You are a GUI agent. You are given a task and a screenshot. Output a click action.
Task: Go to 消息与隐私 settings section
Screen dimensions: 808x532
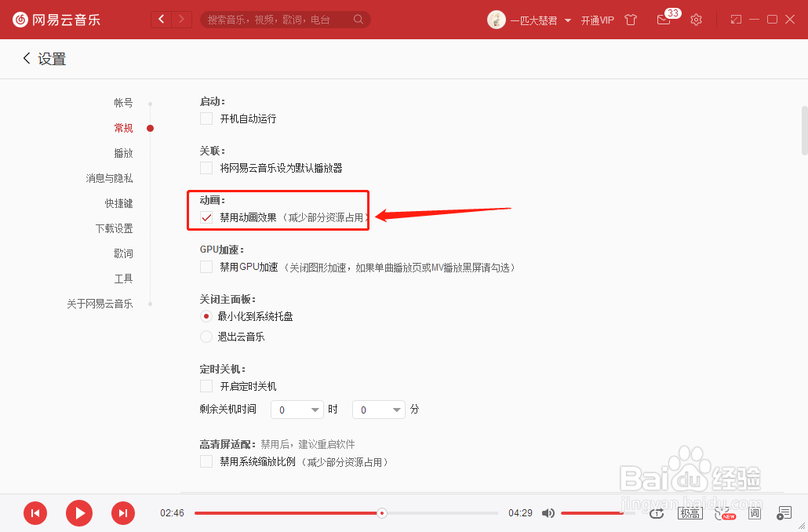point(109,178)
